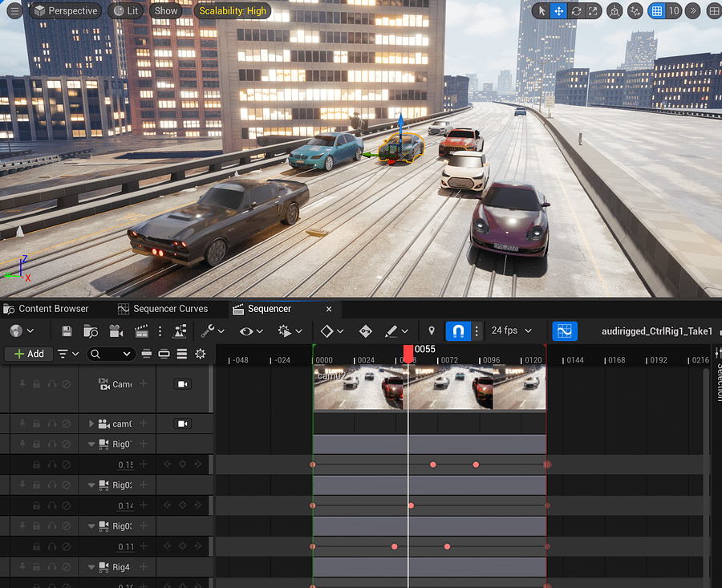Open the render movie clapperboard icon
Image resolution: width=722 pixels, height=588 pixels.
(x=141, y=330)
